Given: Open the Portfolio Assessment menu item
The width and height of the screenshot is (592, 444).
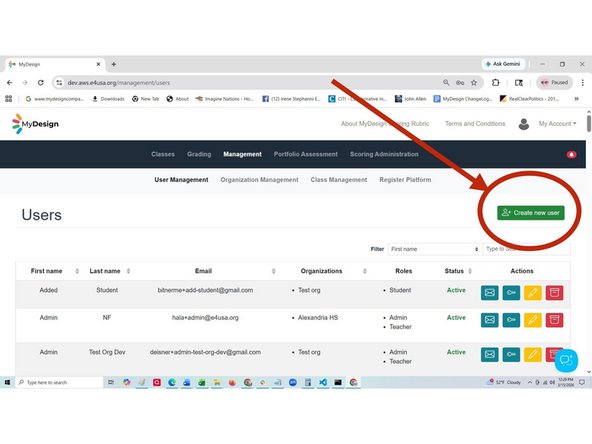Looking at the screenshot, I should point(305,154).
